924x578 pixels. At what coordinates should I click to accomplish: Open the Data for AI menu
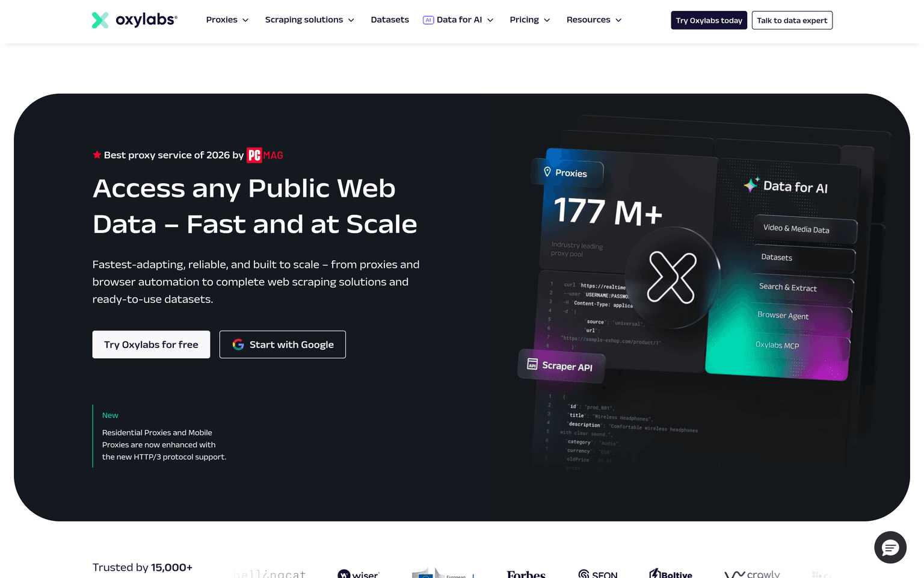458,20
